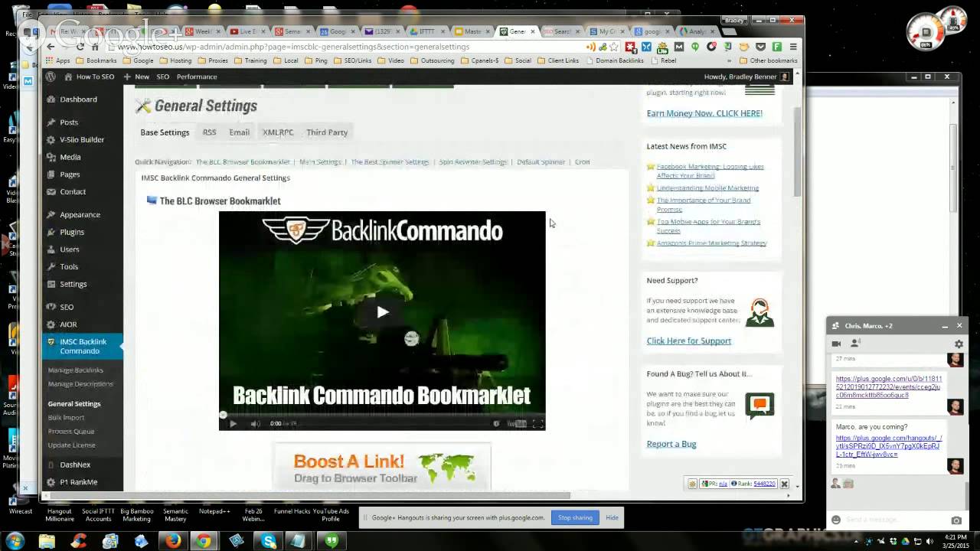Click the video progress bar

tap(382, 416)
